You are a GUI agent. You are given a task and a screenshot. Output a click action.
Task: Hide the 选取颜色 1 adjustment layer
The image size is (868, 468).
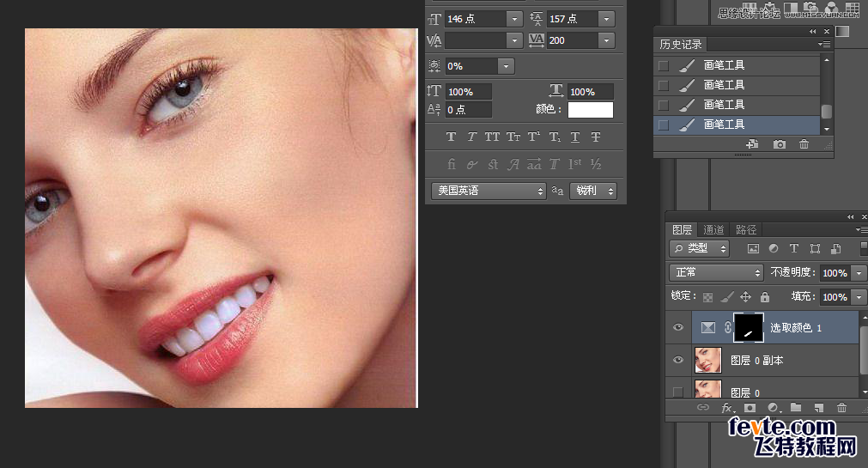pos(678,327)
